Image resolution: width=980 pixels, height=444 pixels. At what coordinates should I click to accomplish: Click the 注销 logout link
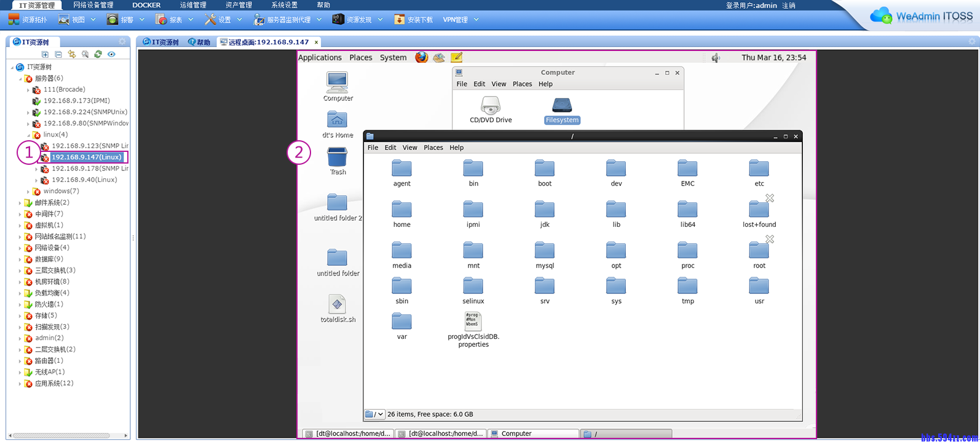789,6
